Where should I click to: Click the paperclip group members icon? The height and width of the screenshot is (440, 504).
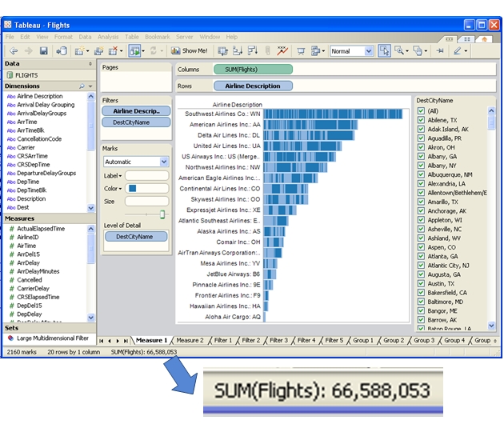pyautogui.click(x=267, y=50)
